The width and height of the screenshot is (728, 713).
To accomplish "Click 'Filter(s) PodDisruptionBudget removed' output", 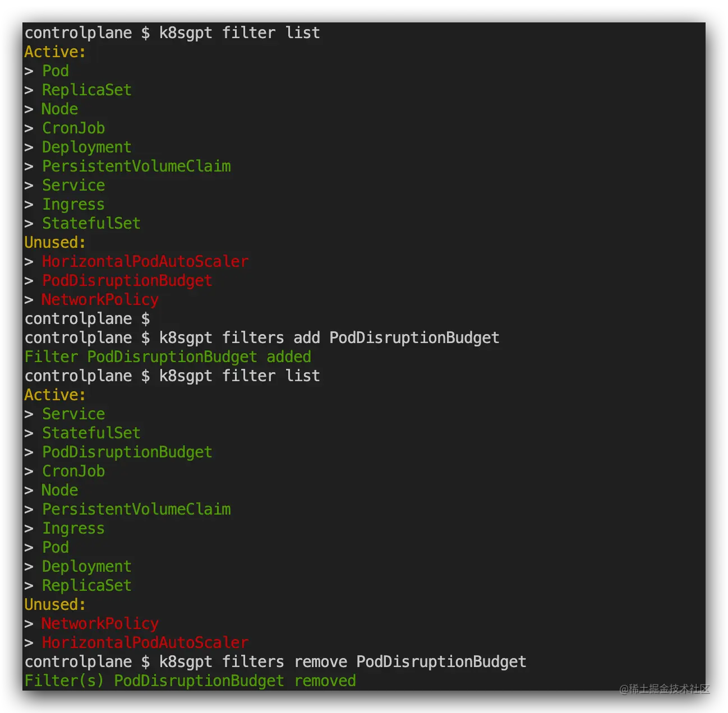I will (190, 681).
